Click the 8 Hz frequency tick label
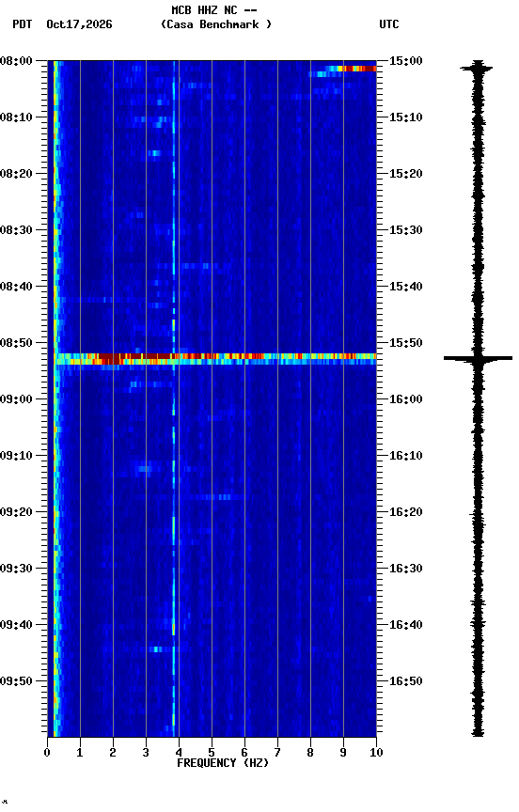519x812 pixels. 310,753
